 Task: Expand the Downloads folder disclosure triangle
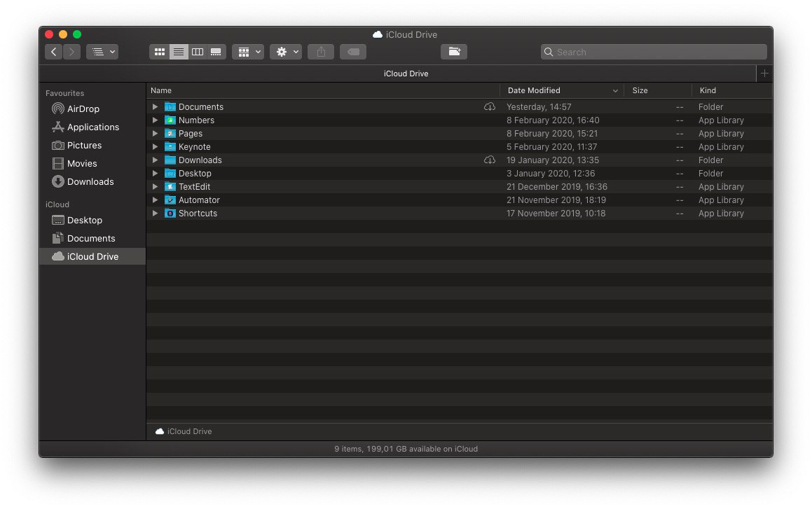point(155,160)
